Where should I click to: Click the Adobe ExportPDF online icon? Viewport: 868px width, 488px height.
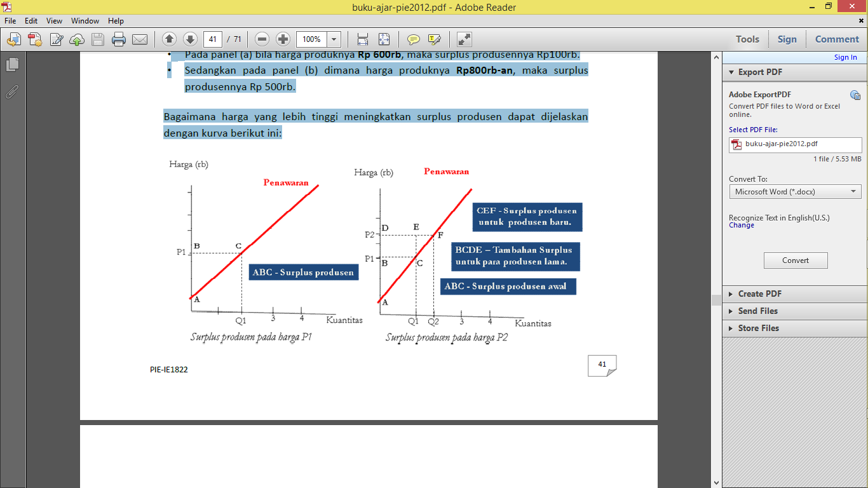click(x=855, y=95)
